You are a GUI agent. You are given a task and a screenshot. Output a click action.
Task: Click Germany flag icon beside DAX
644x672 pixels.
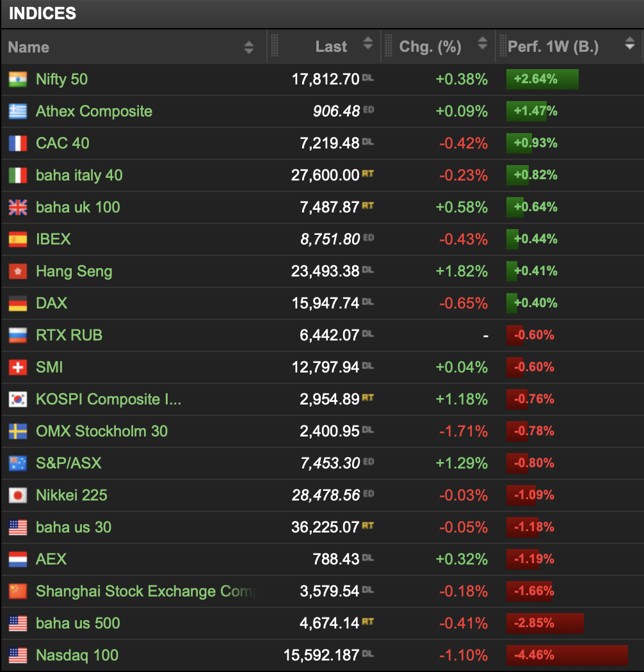point(18,303)
